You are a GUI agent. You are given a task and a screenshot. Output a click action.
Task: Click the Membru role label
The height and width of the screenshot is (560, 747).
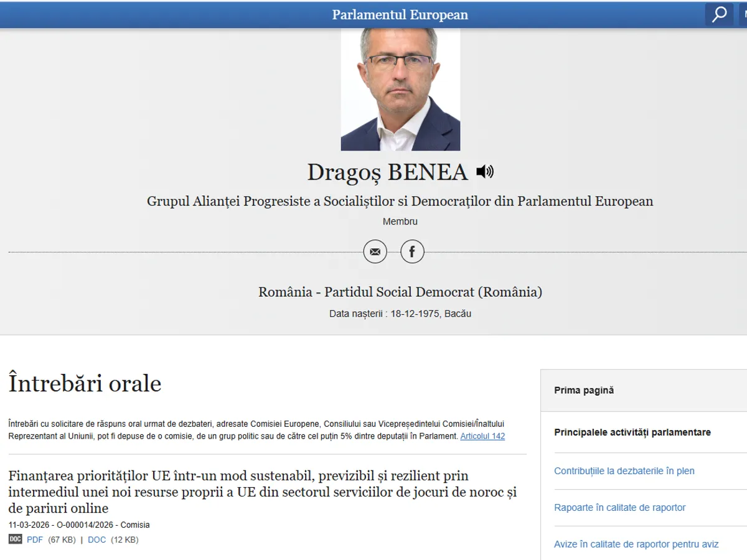pos(400,222)
